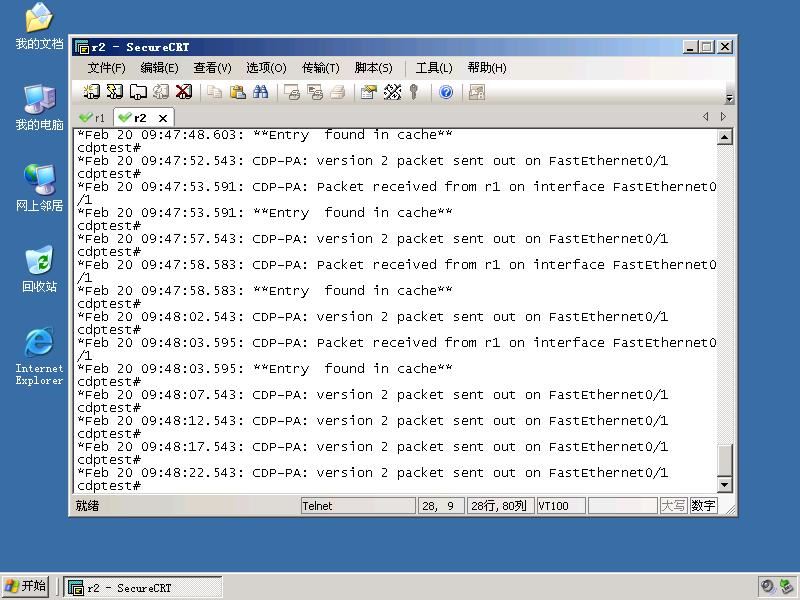Image resolution: width=800 pixels, height=600 pixels.
Task: Click the 09:47:48.603 Entry found line
Action: [x=264, y=135]
